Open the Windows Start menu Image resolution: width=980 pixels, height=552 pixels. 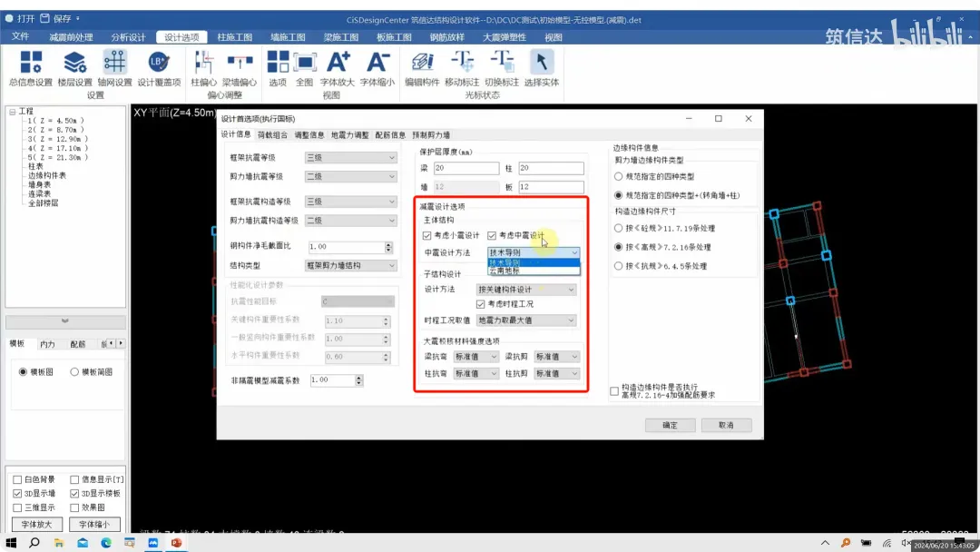click(11, 543)
